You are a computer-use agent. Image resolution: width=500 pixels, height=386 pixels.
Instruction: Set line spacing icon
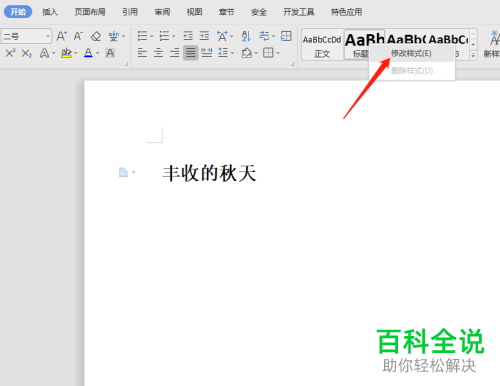pos(223,53)
